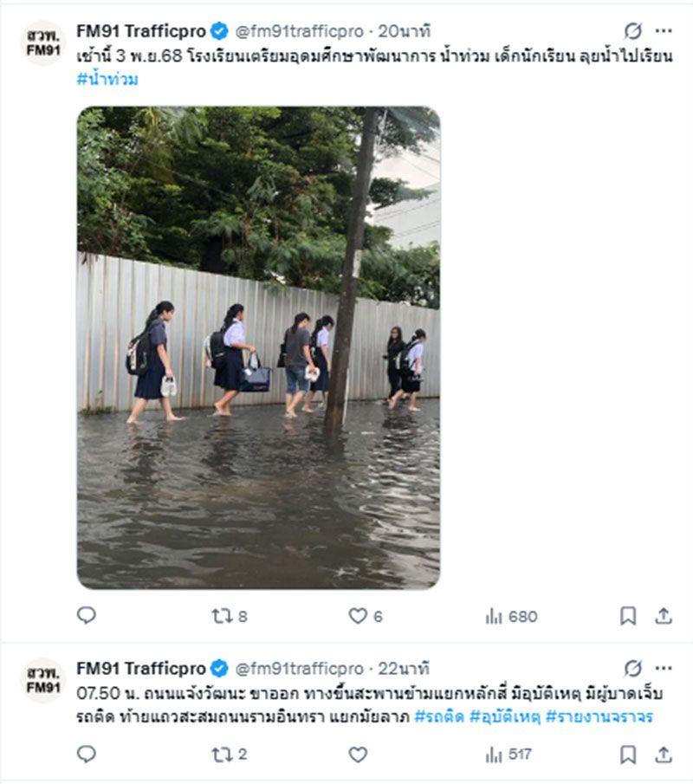Reply to the flooded school tweet
Viewport: 693px width, 784px height.
[x=87, y=616]
